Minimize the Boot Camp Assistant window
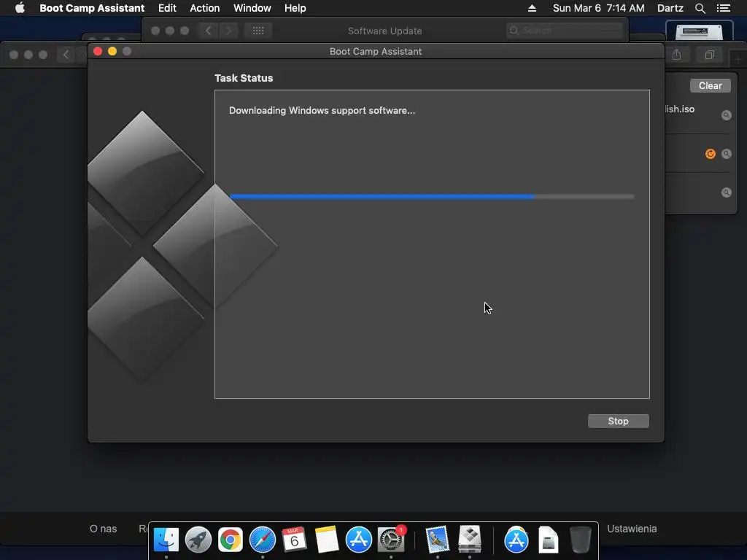Viewport: 747px width, 560px height. tap(112, 51)
